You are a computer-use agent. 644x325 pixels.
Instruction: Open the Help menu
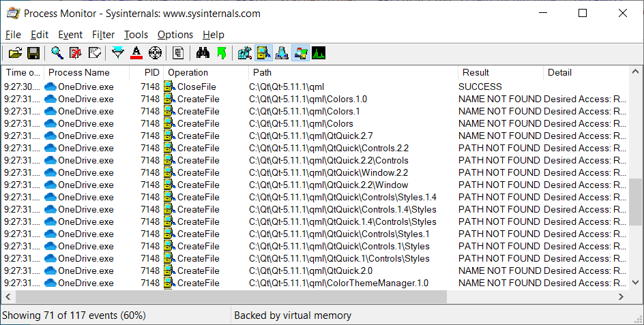click(213, 35)
